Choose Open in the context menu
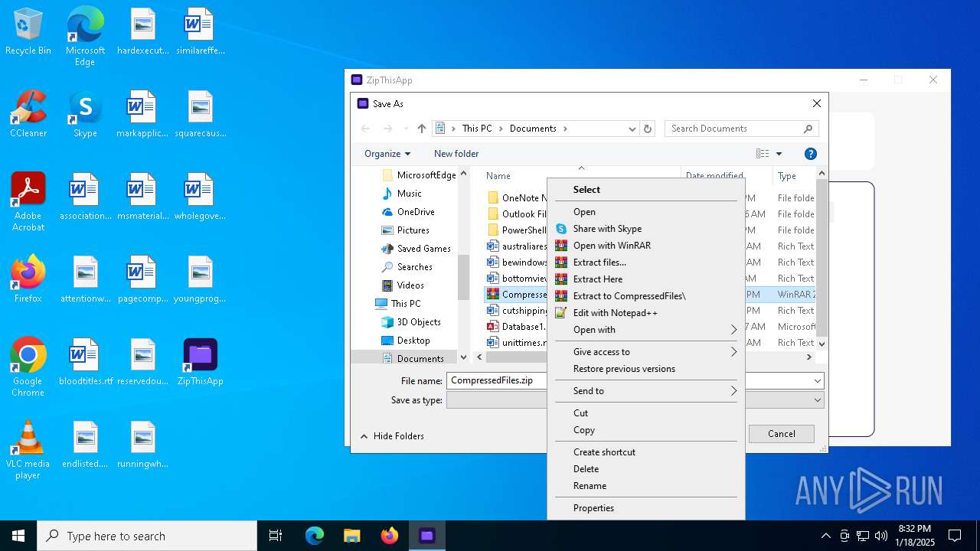Image resolution: width=980 pixels, height=551 pixels. [x=645, y=212]
